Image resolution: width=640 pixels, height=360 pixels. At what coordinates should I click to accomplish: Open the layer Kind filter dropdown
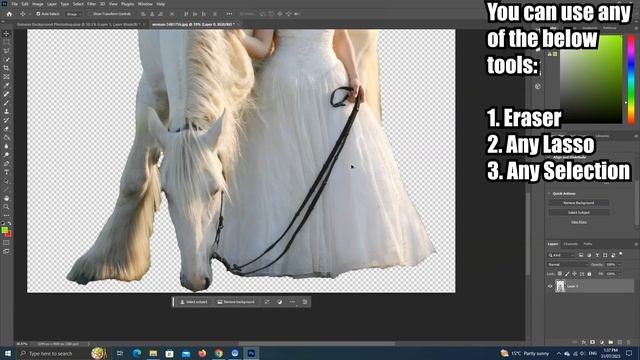561,255
